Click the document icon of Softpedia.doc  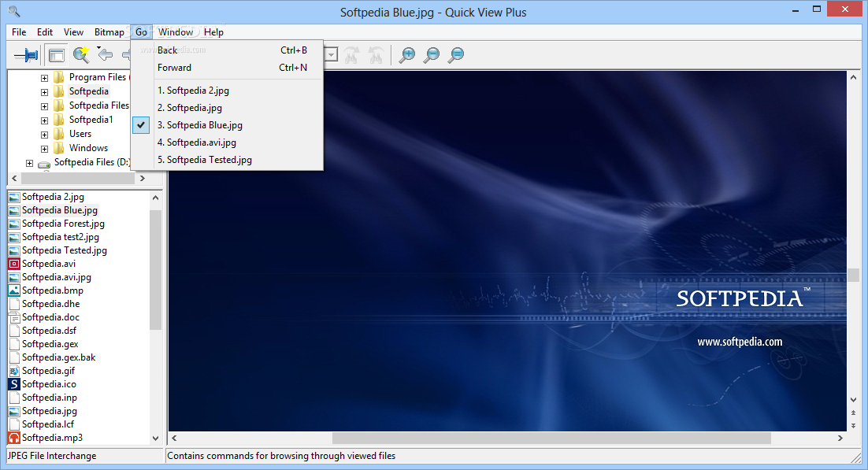(14, 317)
